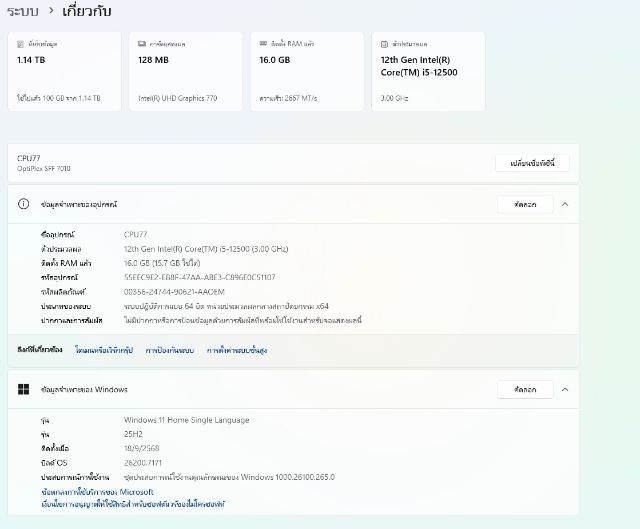
Task: Copy the device specifications with คัดลอก button
Action: click(x=524, y=204)
